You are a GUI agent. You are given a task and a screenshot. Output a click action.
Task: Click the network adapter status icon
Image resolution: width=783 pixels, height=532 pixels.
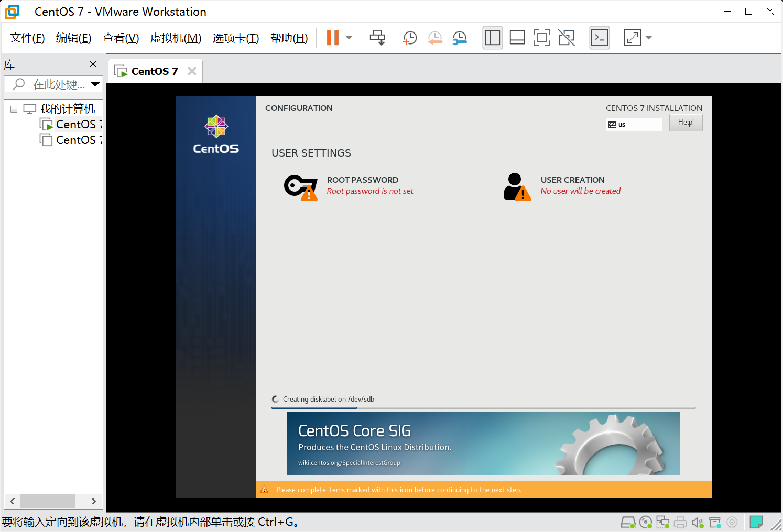click(663, 522)
